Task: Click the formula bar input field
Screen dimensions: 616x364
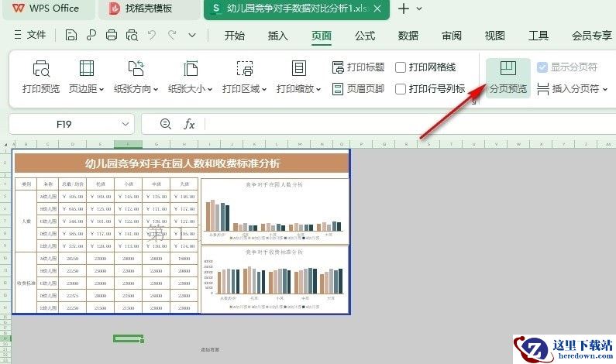Action: pyautogui.click(x=410, y=125)
